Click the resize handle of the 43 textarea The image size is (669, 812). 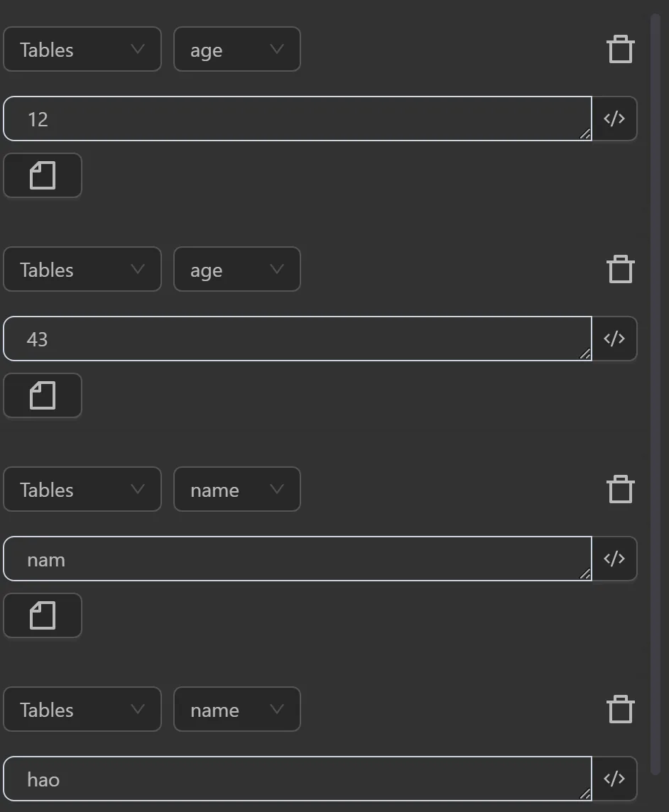[x=587, y=353]
